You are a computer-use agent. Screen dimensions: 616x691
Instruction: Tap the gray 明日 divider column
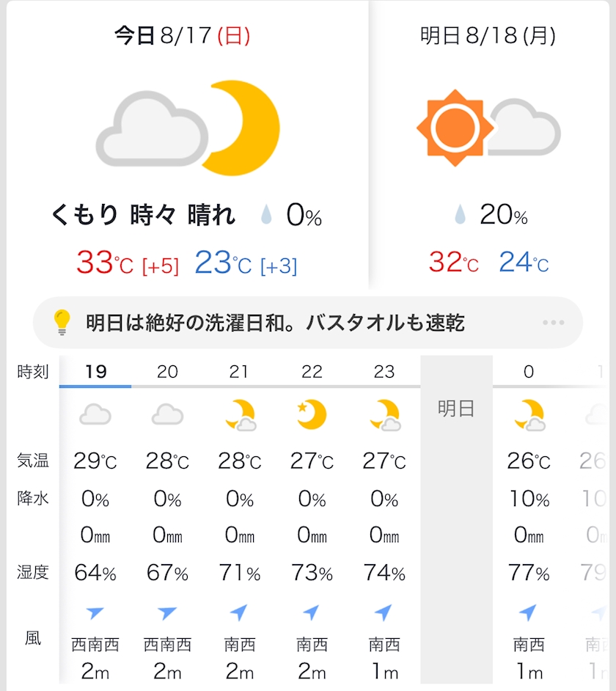click(456, 409)
